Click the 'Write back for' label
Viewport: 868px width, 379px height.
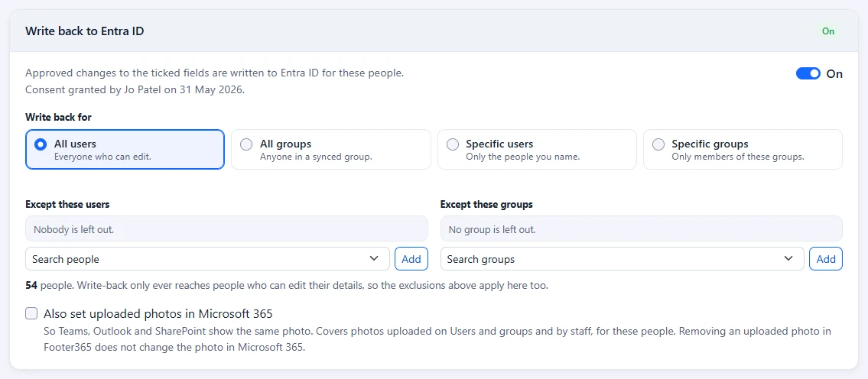[x=59, y=117]
